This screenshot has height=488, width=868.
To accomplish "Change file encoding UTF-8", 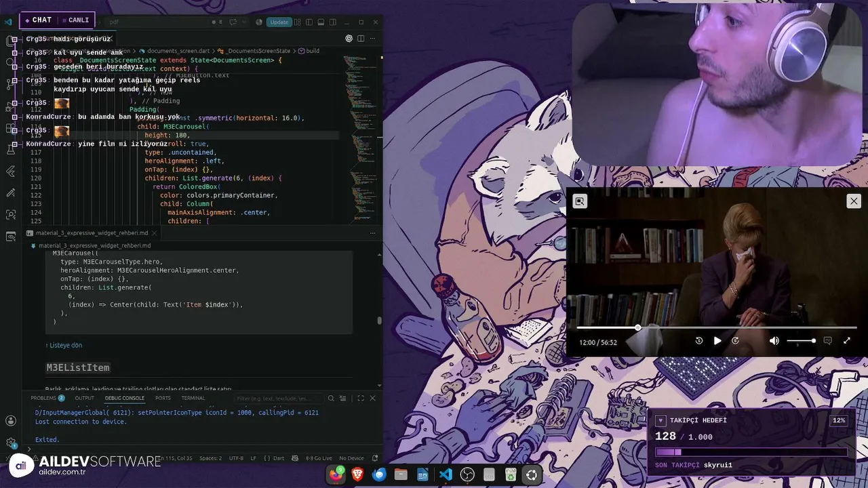I will coord(236,458).
